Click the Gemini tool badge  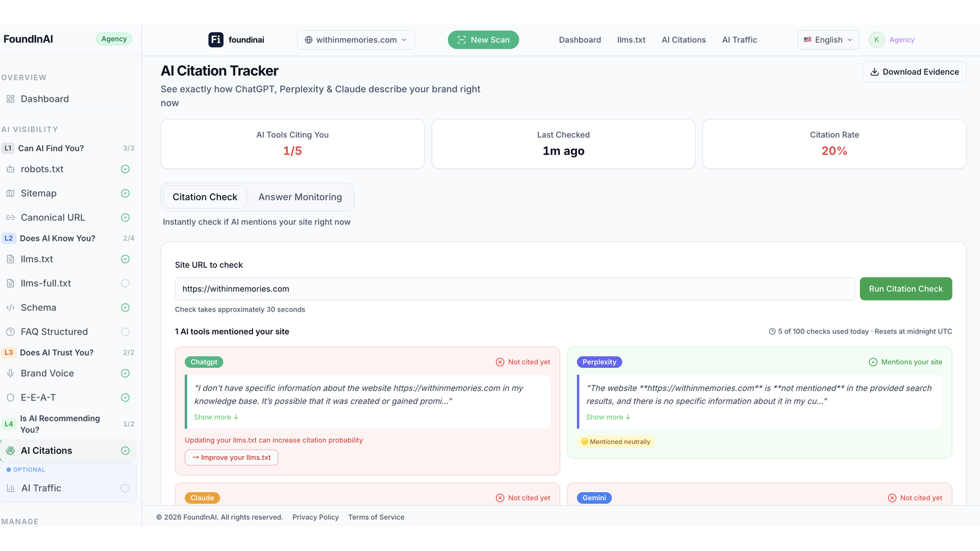[x=594, y=498]
